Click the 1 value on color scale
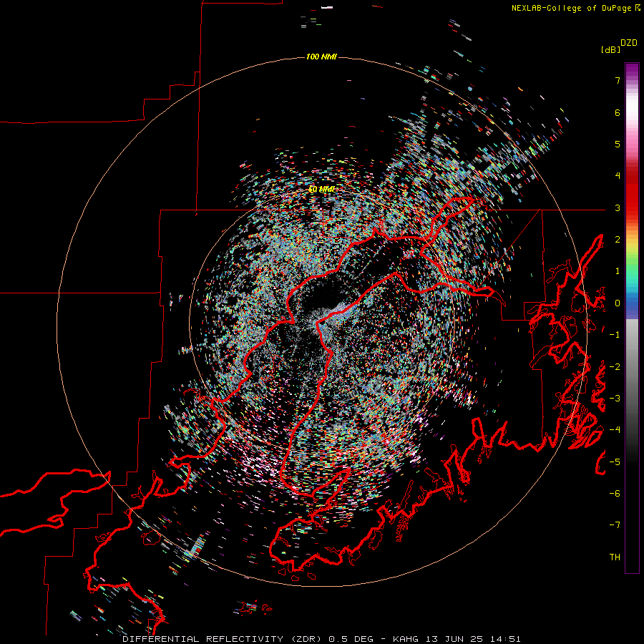 click(618, 271)
